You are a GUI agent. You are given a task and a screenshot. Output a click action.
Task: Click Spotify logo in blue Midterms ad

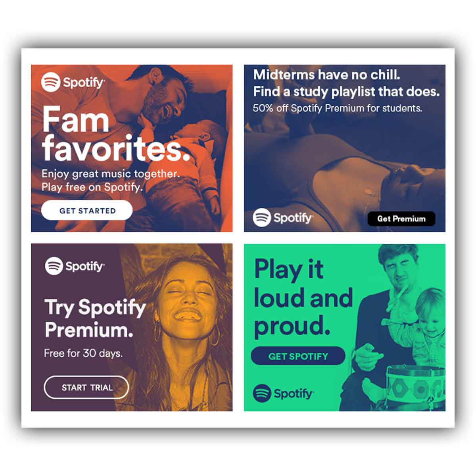pyautogui.click(x=283, y=218)
